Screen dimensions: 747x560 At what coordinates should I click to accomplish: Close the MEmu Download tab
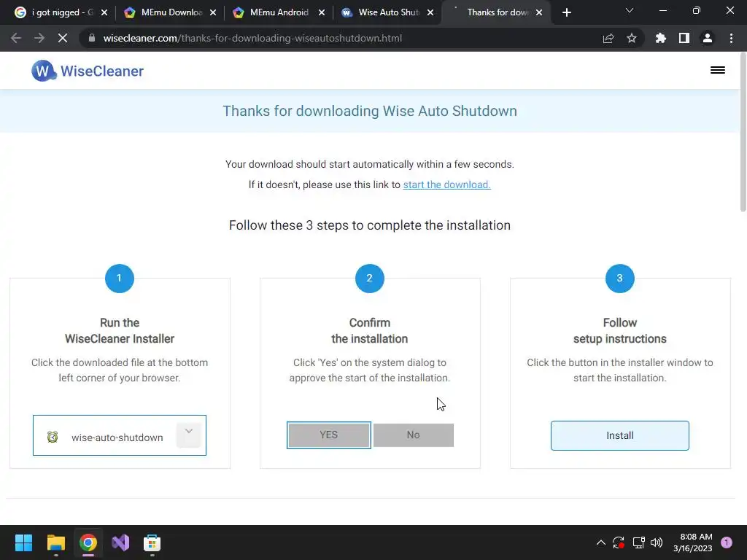tap(213, 12)
